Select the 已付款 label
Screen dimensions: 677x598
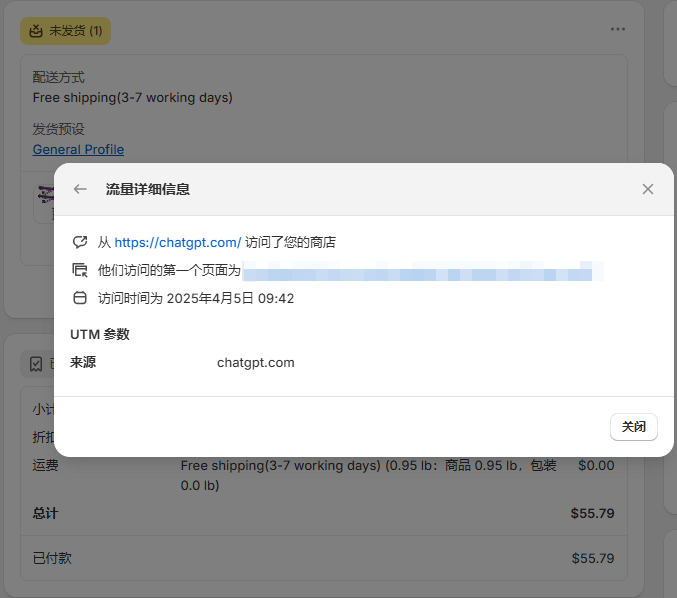[52, 558]
